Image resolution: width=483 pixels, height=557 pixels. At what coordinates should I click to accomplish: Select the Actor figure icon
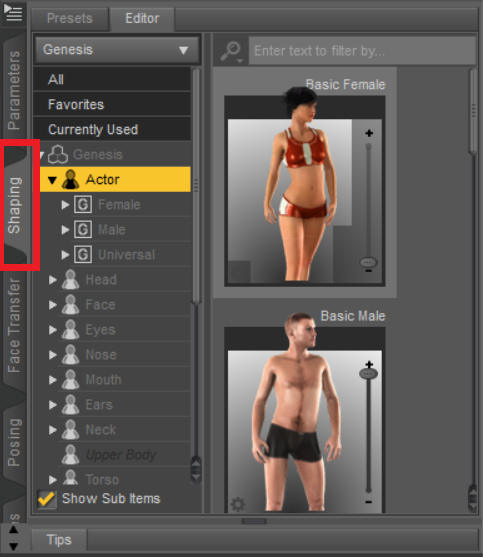[70, 179]
